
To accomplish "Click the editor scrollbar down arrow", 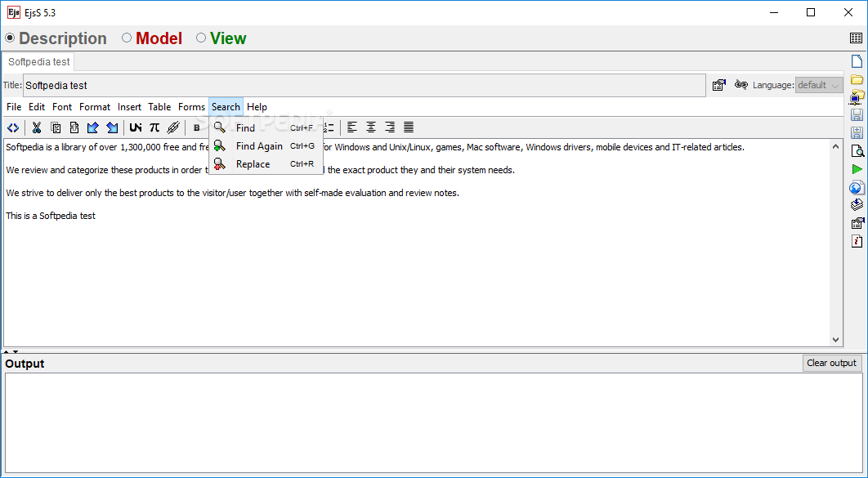I will (835, 340).
